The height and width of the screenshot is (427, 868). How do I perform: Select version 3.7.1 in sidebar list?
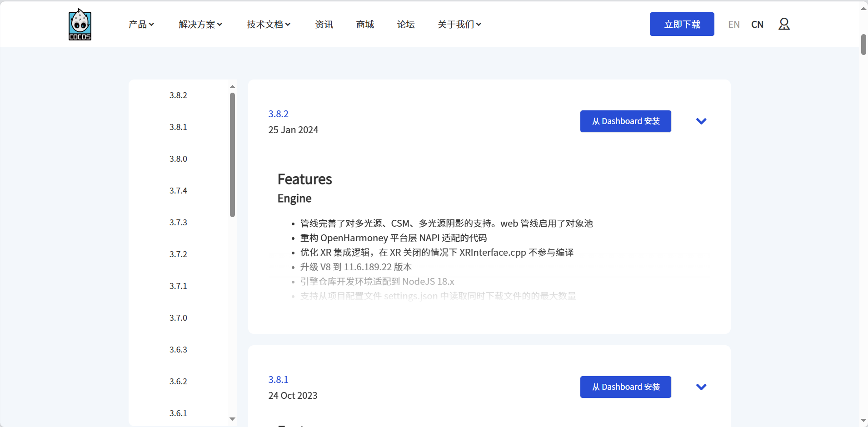coord(178,286)
